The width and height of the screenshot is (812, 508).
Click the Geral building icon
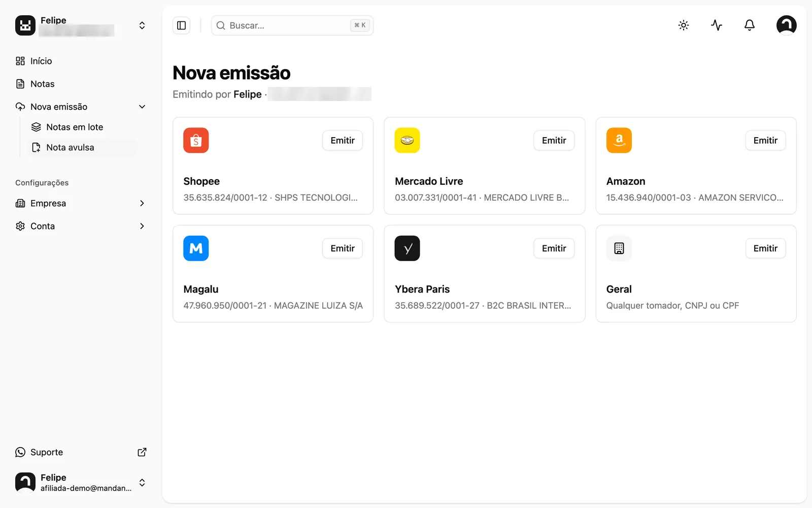coord(619,248)
